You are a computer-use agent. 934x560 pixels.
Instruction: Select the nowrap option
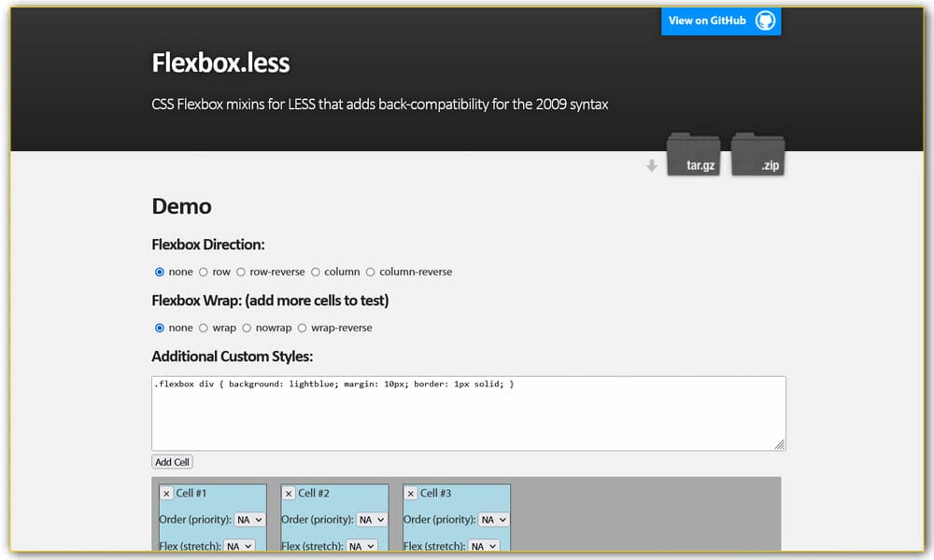click(x=246, y=328)
